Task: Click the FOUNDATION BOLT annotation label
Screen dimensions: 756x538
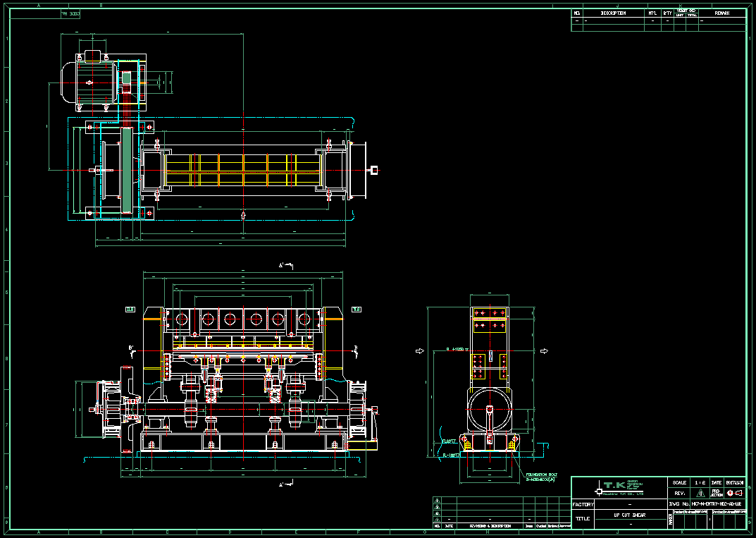Action: (x=540, y=475)
